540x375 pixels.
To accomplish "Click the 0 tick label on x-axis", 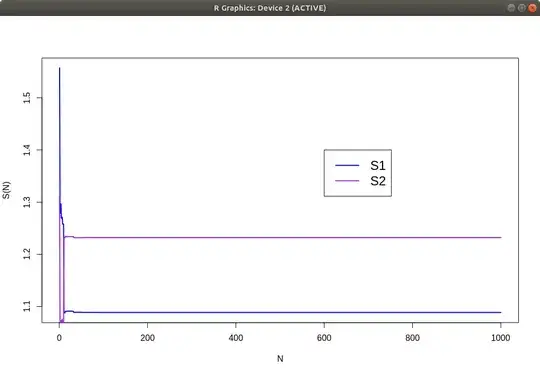I will (59, 338).
